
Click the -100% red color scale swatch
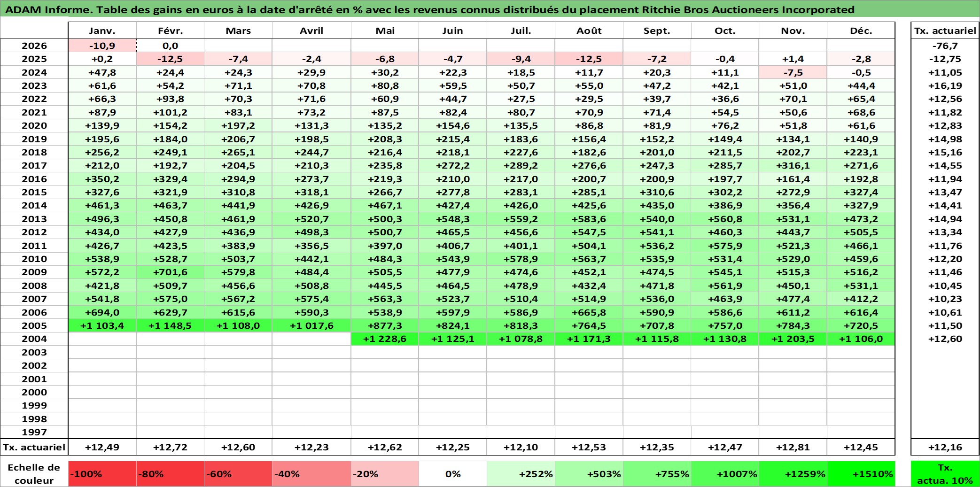click(x=102, y=474)
